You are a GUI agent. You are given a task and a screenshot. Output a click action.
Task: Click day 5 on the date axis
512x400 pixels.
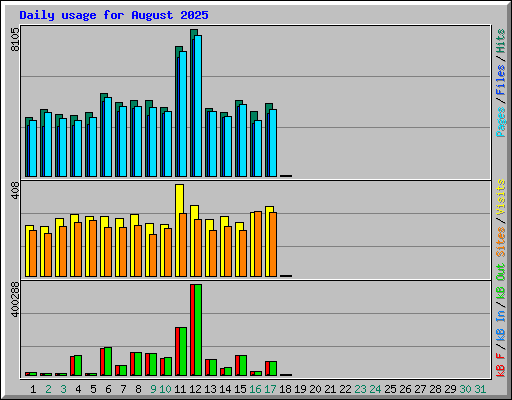pos(93,389)
